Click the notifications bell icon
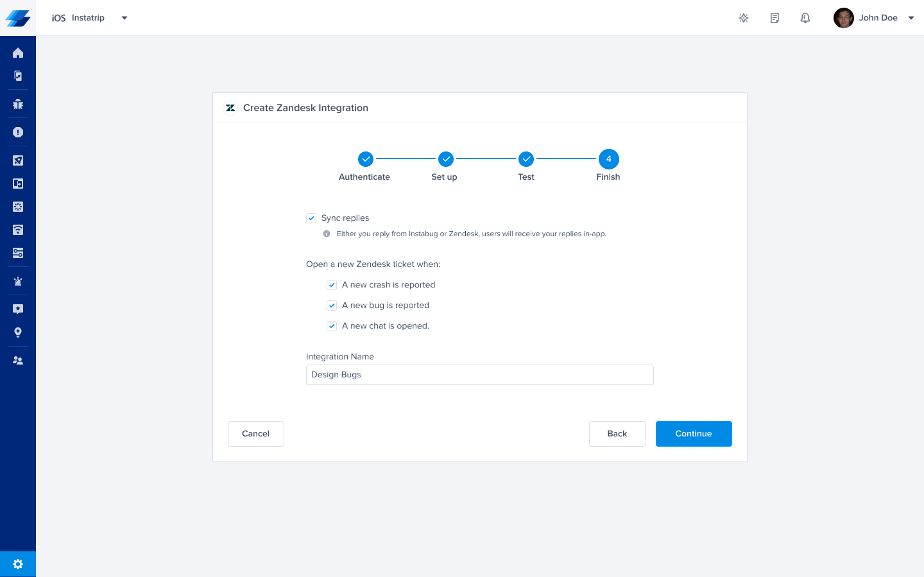 [805, 18]
